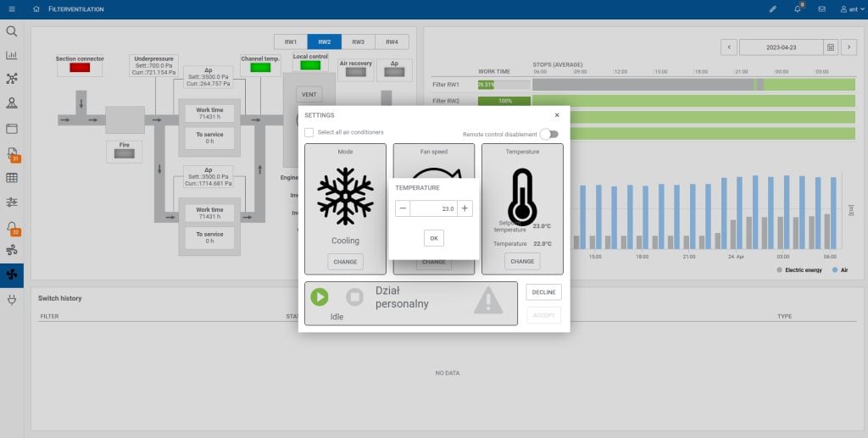Select the highlighted fan icon in the sidebar
868x438 pixels.
pos(12,274)
